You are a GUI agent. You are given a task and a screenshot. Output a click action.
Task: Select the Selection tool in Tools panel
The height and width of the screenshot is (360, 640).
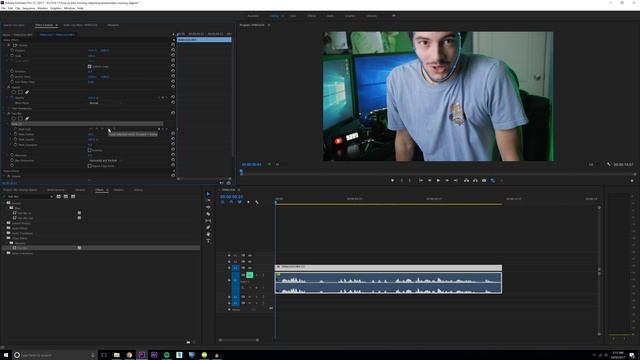(208, 194)
